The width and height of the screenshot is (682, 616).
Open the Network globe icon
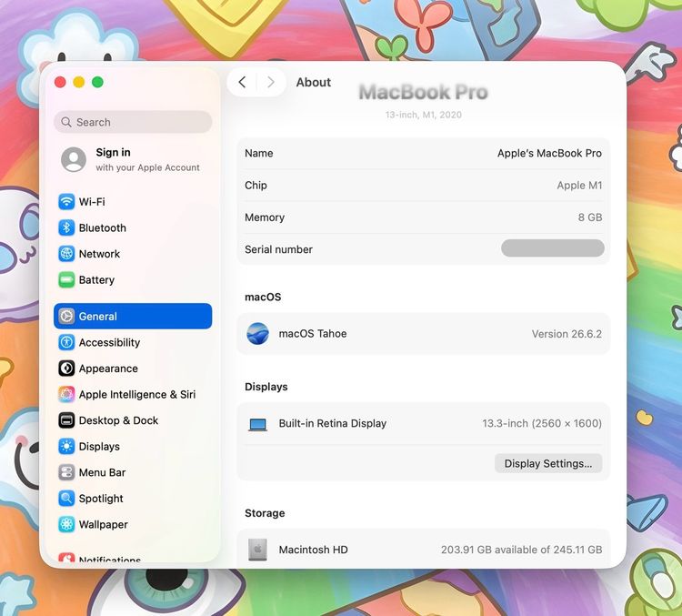(66, 254)
